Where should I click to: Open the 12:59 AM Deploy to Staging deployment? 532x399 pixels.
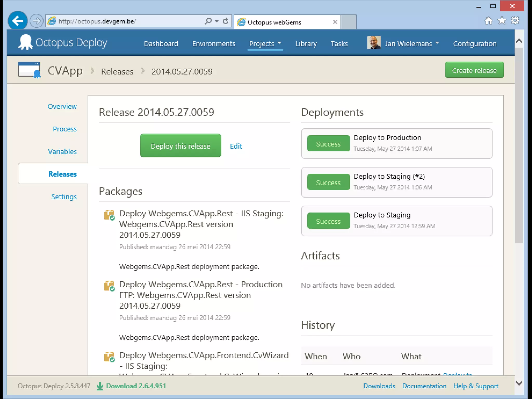pos(397,221)
